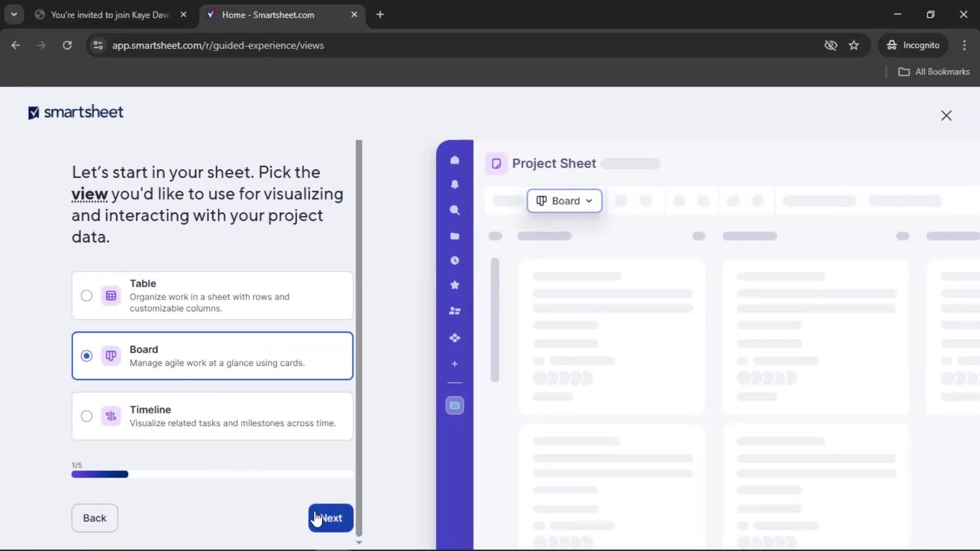Image resolution: width=980 pixels, height=551 pixels.
Task: Expand the Board view dropdown
Action: click(x=564, y=201)
